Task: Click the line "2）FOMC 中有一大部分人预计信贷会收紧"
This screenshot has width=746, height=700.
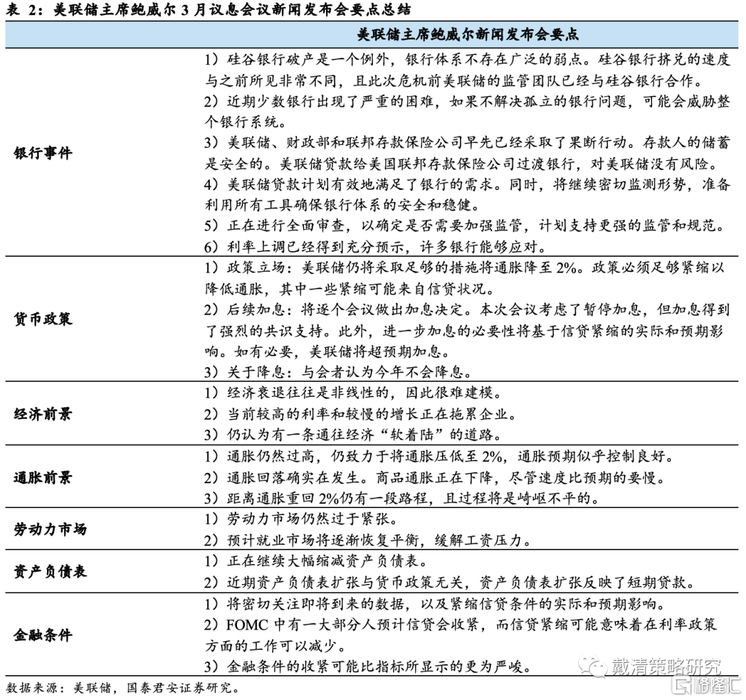Action: click(461, 625)
